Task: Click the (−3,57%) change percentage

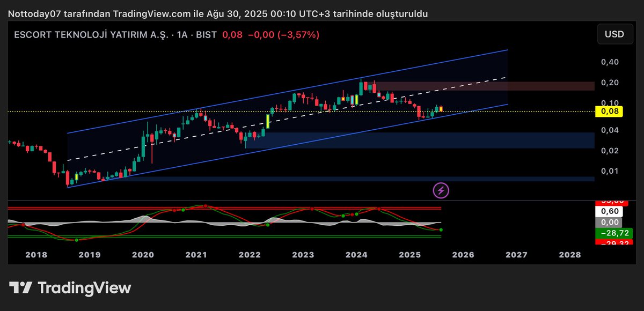Action: click(x=298, y=34)
